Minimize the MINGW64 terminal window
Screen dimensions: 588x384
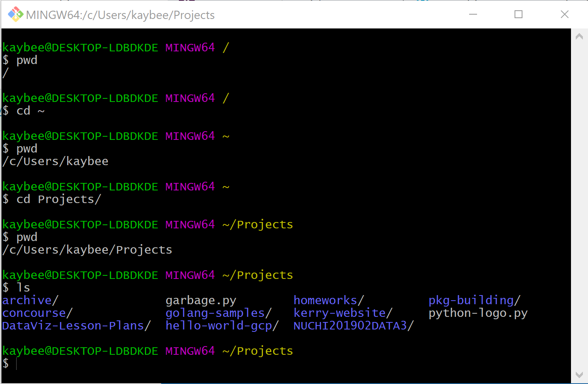tap(473, 15)
